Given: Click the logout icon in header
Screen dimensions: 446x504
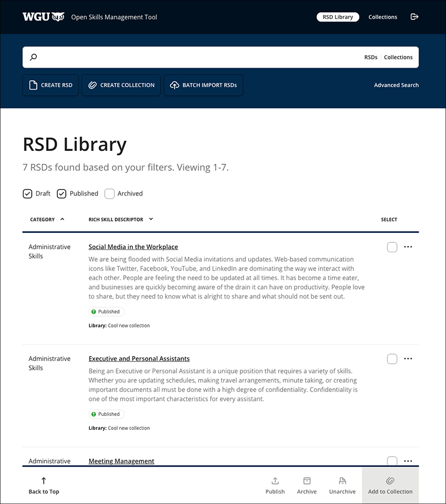Looking at the screenshot, I should pyautogui.click(x=414, y=17).
